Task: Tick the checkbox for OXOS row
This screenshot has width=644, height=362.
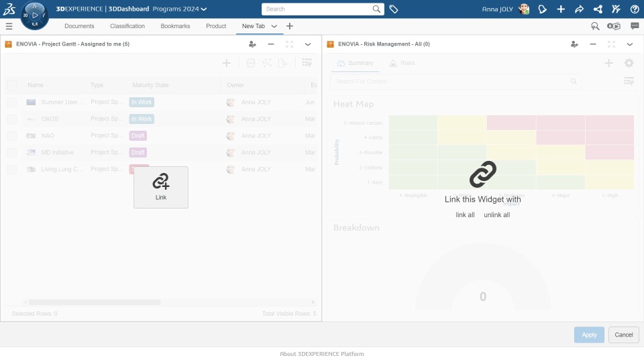Action: tap(12, 119)
